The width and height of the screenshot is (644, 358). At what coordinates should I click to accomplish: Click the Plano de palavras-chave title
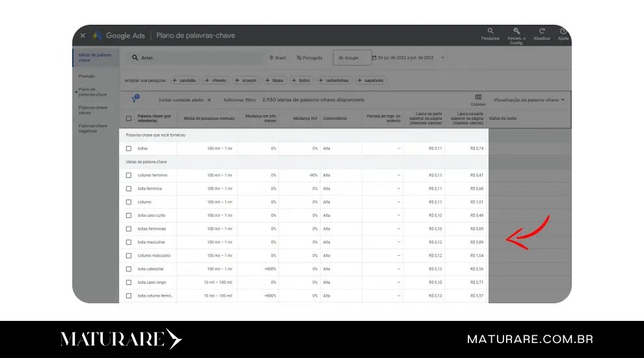click(x=196, y=36)
